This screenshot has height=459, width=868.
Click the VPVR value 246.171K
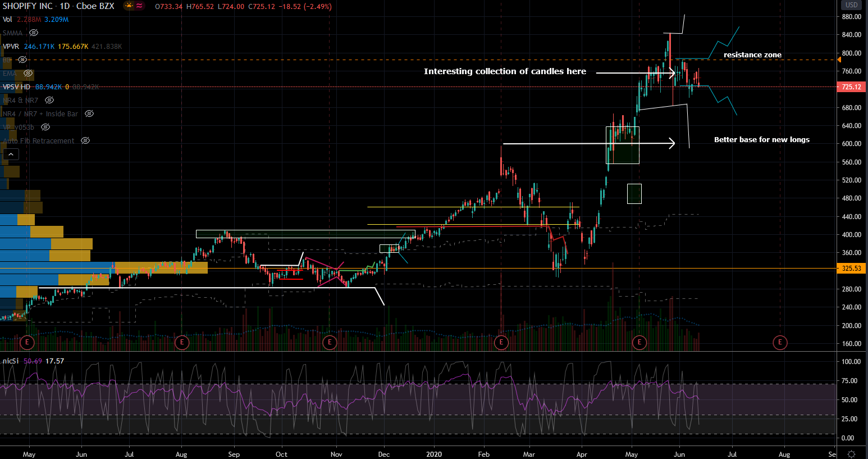[x=39, y=47]
